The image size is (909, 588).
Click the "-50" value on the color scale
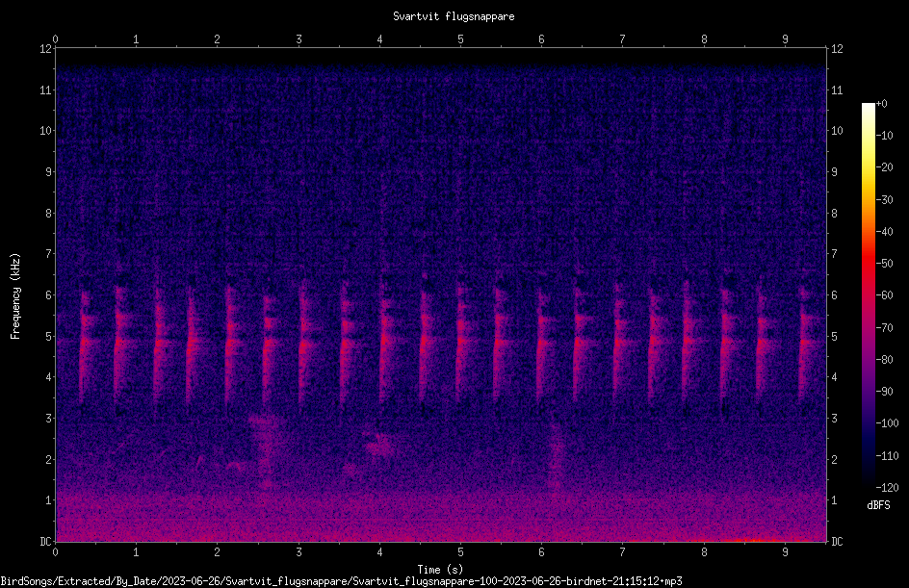pyautogui.click(x=884, y=264)
